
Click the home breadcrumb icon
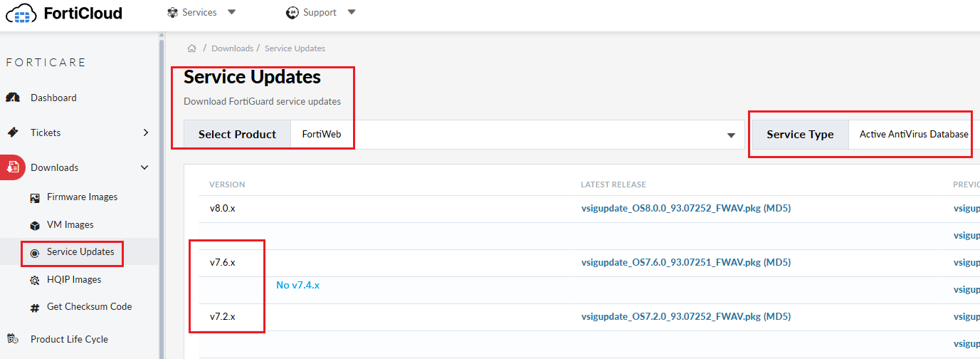[x=191, y=48]
